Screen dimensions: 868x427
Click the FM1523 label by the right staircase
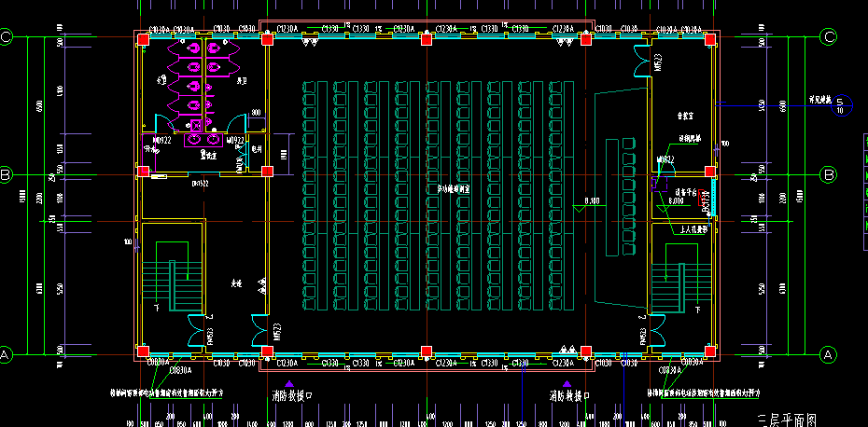[643, 337]
